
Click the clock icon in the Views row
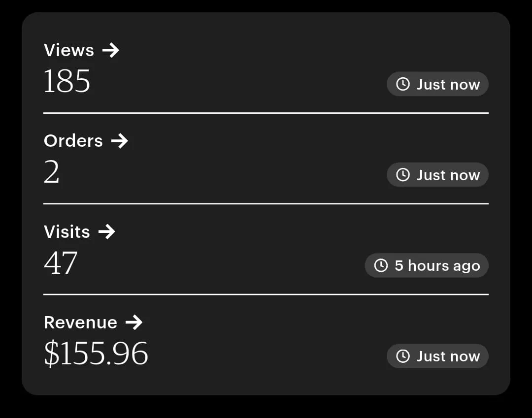[403, 84]
